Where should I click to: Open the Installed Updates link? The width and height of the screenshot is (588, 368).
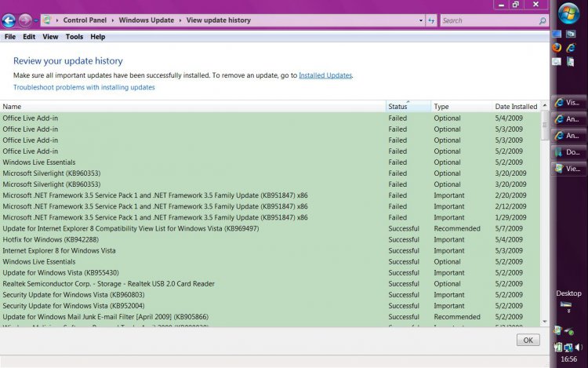[325, 75]
